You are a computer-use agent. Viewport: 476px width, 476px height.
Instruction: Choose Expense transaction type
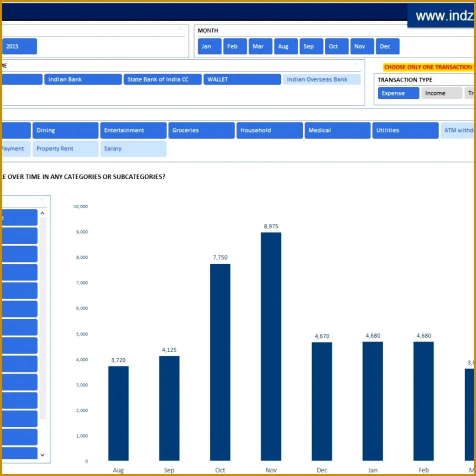point(398,93)
